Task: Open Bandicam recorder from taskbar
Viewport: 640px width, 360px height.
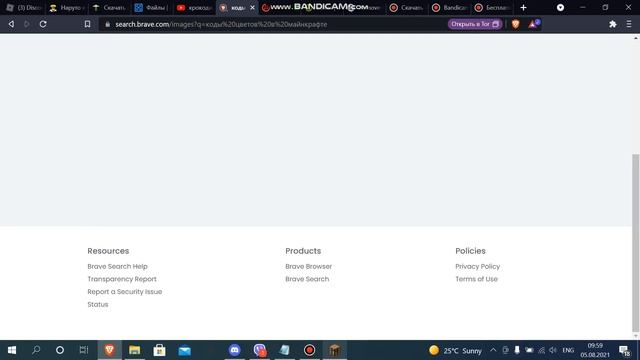Action: (309, 350)
